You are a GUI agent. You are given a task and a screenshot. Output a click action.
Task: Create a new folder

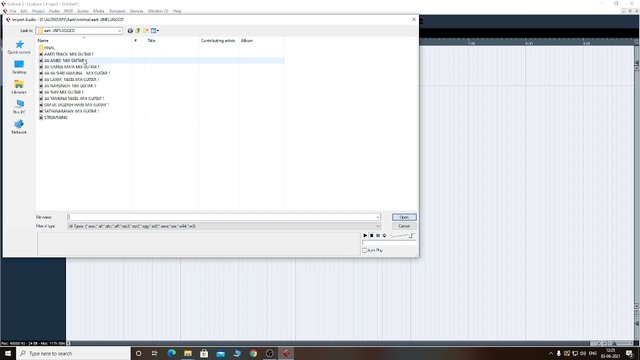pyautogui.click(x=146, y=31)
